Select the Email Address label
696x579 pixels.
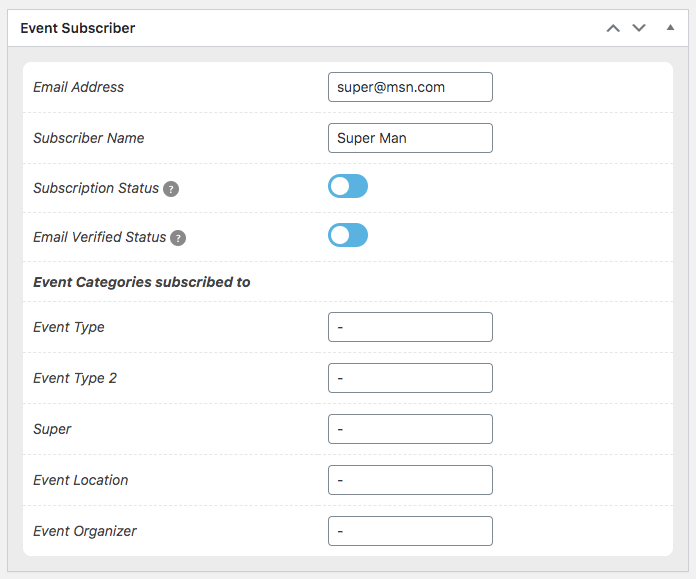(x=79, y=87)
